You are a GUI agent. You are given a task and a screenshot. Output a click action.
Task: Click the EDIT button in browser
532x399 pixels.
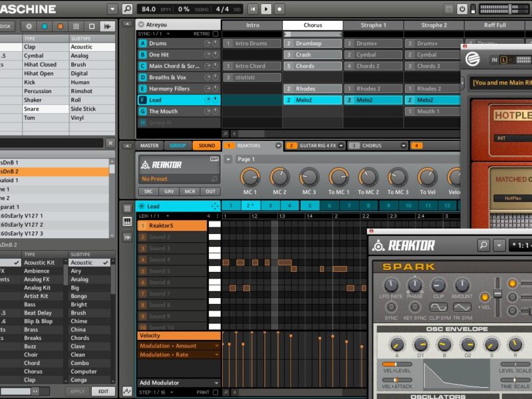pos(103,392)
